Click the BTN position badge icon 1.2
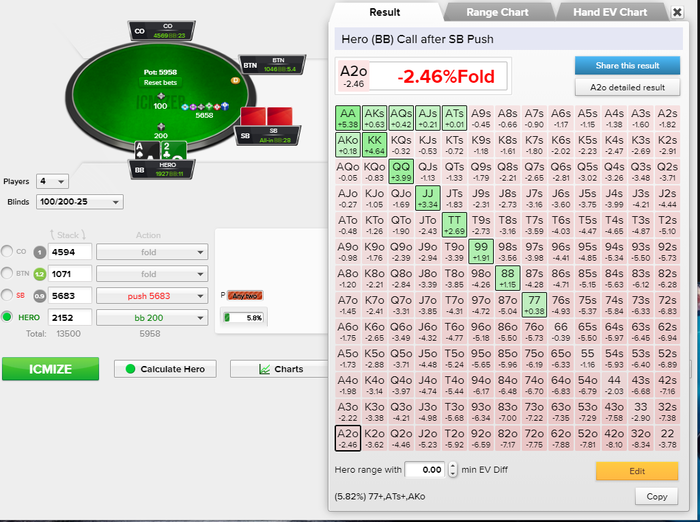The image size is (700, 522). 40,274
